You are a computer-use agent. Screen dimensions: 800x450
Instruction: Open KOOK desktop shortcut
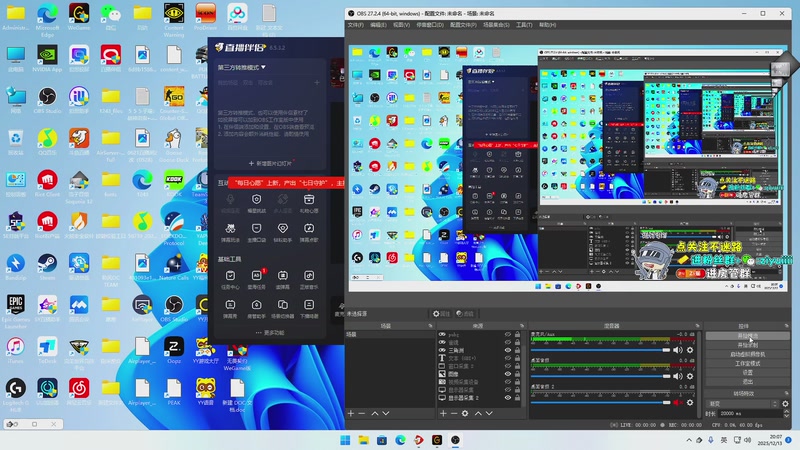[173, 184]
